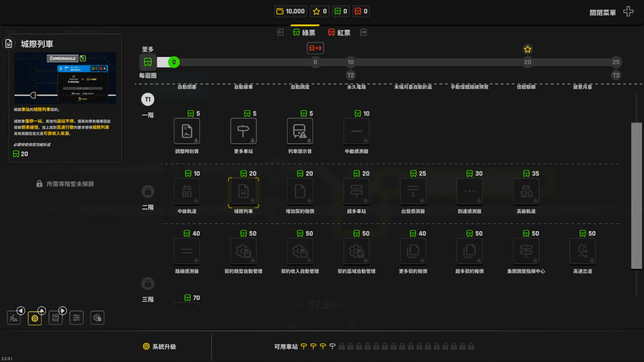Select the 更多車站 upgrade icon
Viewport: 644px width, 362px height.
coord(243,131)
